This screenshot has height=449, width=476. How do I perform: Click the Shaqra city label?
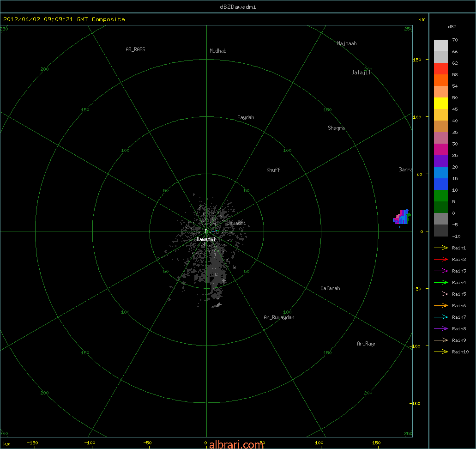(336, 128)
